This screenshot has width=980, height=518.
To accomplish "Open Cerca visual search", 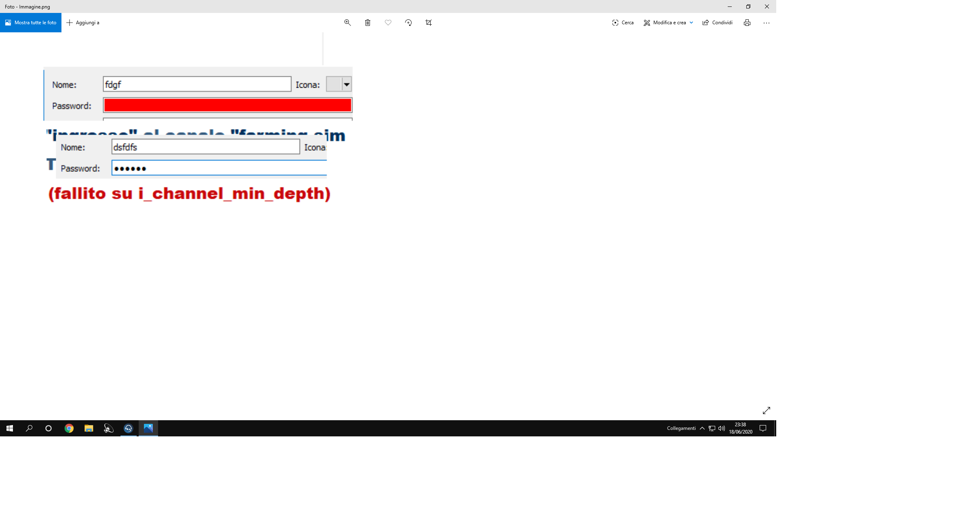I will click(x=623, y=23).
